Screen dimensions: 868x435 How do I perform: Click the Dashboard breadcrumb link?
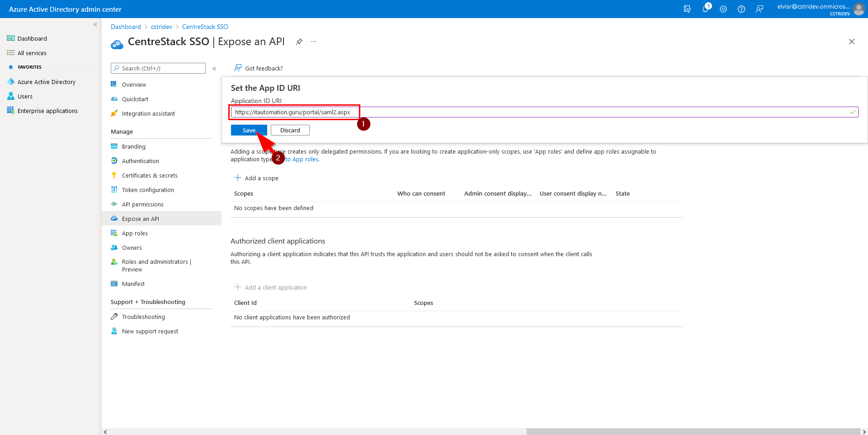(x=126, y=27)
